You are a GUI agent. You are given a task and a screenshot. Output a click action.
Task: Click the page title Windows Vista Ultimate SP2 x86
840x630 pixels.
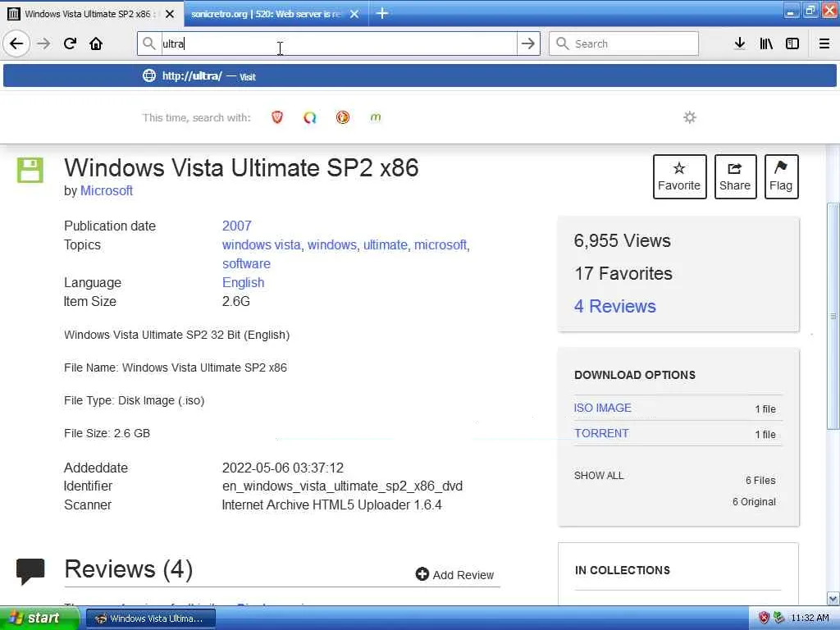pyautogui.click(x=242, y=167)
